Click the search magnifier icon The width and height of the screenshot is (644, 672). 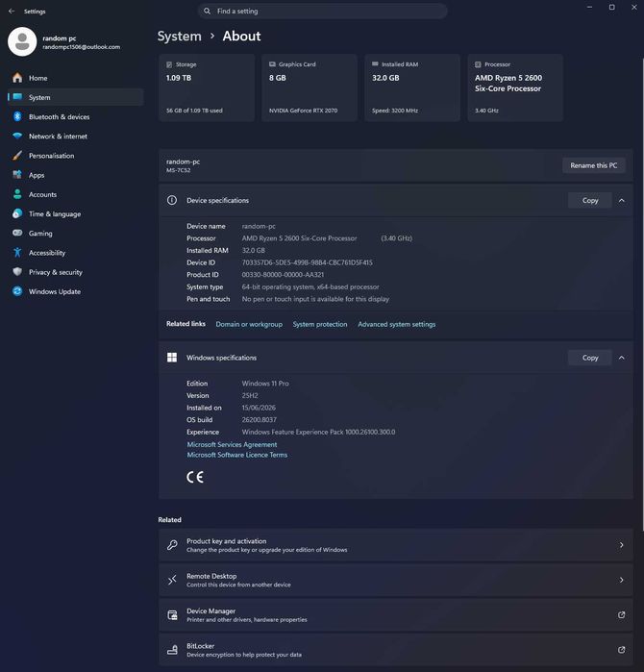point(207,12)
